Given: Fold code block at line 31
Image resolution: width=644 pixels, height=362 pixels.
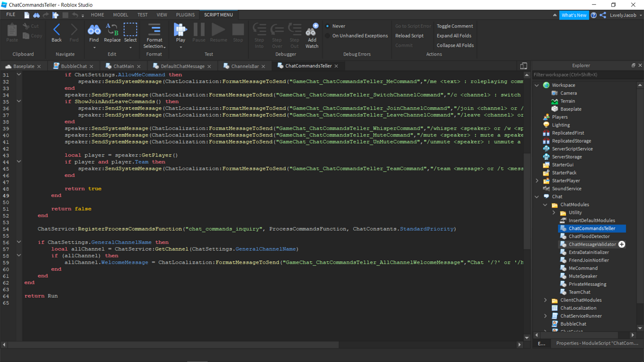Looking at the screenshot, I should pos(19,75).
